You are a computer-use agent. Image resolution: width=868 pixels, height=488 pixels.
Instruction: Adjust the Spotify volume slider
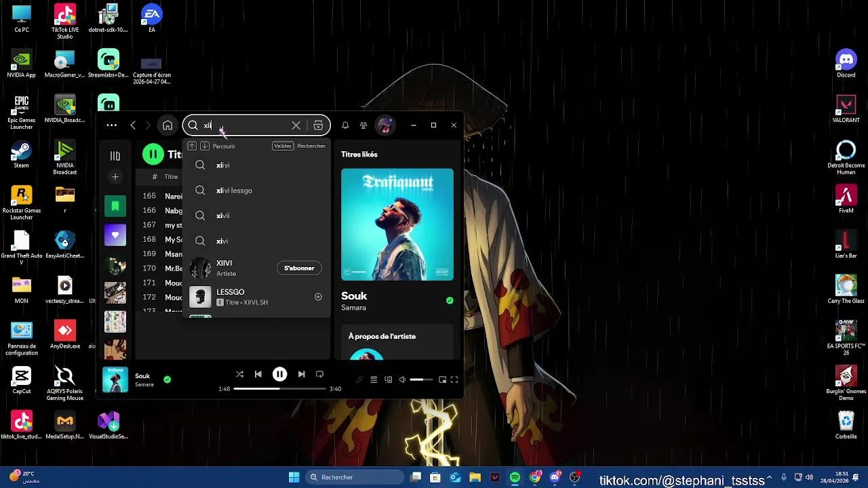tap(421, 380)
